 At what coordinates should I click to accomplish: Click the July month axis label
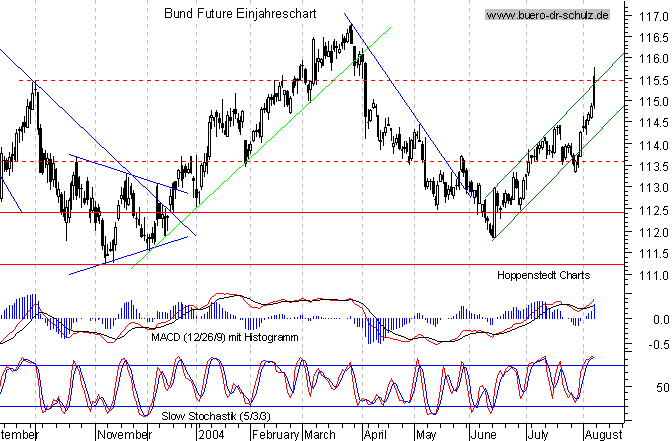pos(537,435)
